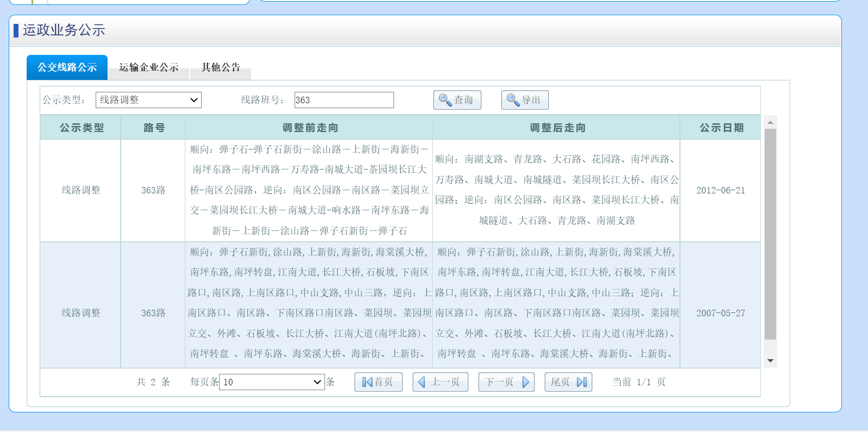Click the magnifier icon on the 导出 button
This screenshot has width=868, height=432.
pyautogui.click(x=513, y=100)
